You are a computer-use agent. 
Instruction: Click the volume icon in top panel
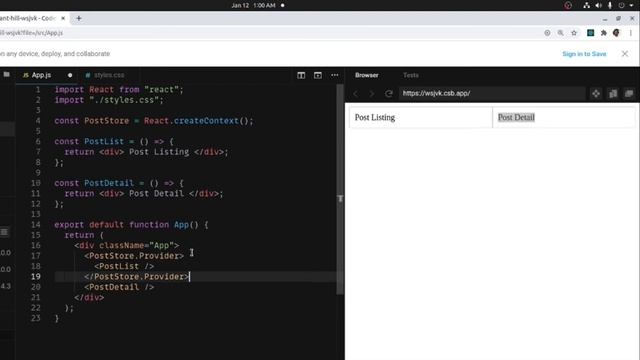click(x=598, y=5)
